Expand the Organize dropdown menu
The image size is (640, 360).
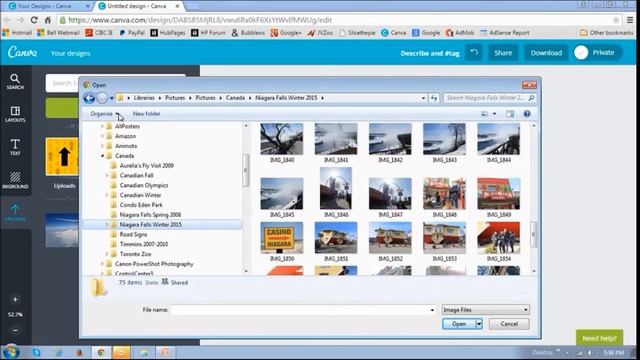(104, 114)
